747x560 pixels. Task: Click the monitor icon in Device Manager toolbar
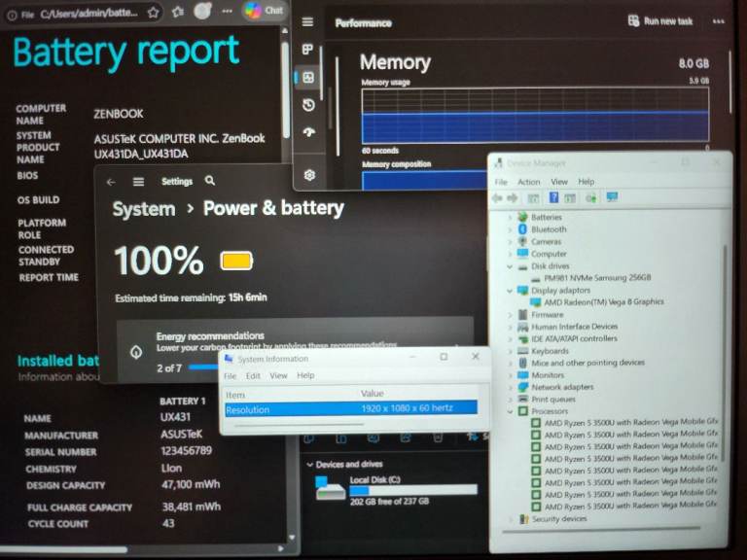[612, 196]
